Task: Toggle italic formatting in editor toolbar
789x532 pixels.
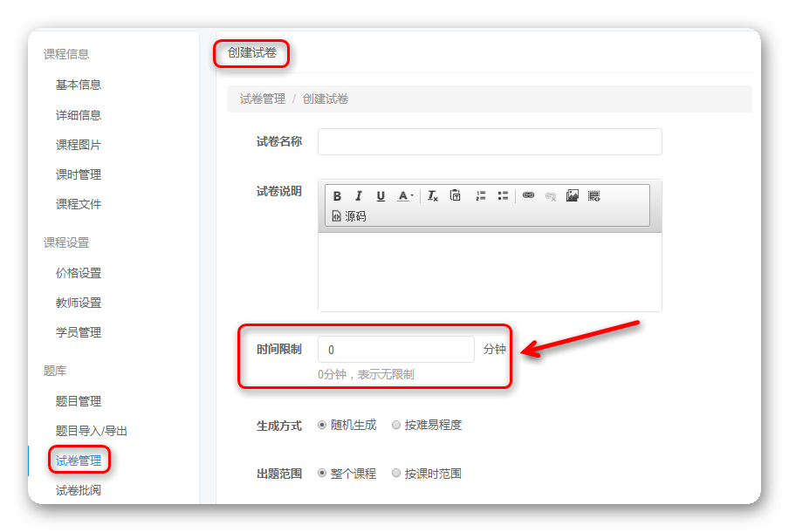Action: [x=358, y=196]
